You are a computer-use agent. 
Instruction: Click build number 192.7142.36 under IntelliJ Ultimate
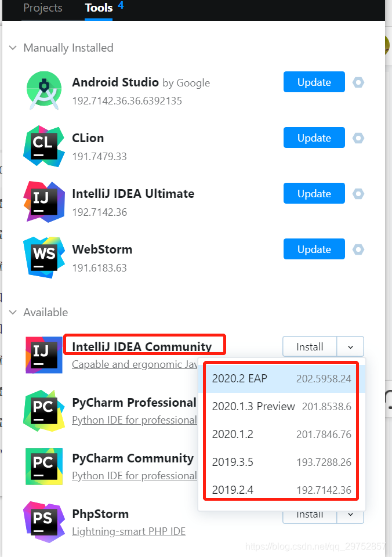pyautogui.click(x=99, y=212)
